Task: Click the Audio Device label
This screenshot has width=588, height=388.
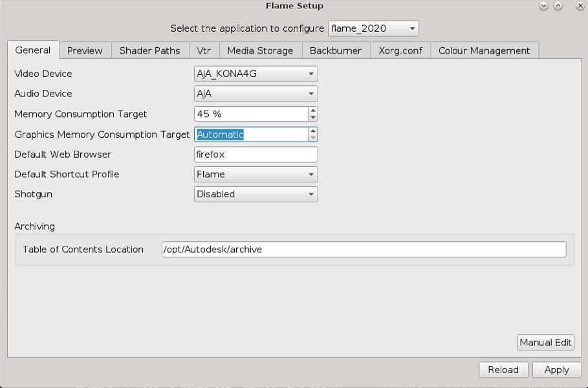Action: click(43, 94)
